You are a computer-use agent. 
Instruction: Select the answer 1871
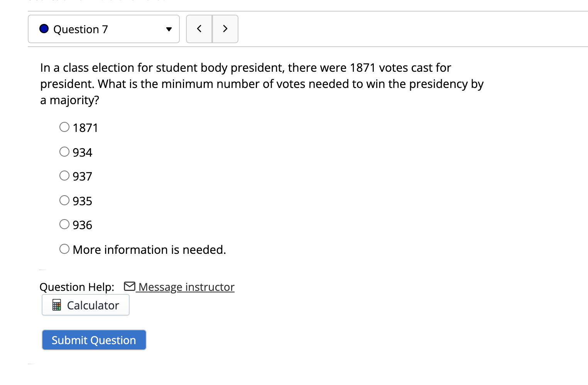[x=64, y=127]
